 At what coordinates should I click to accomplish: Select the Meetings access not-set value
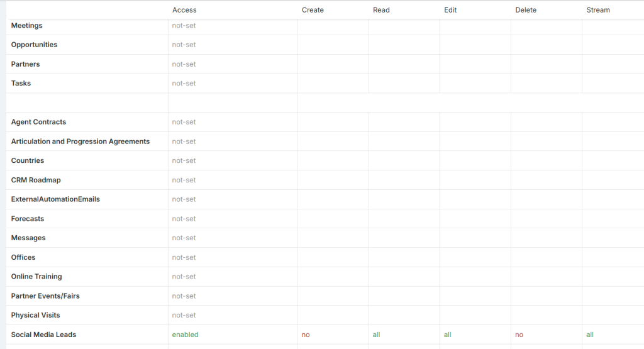184,25
